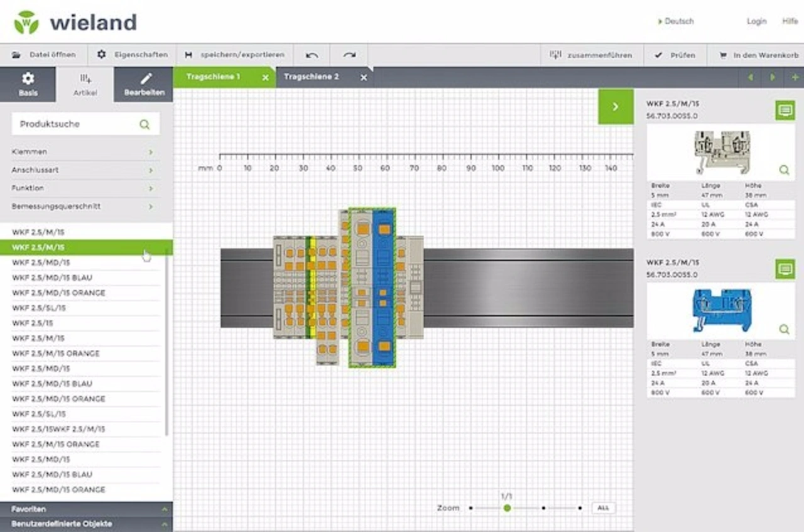The height and width of the screenshot is (532, 804).
Task: Zoom into blue terminal product image
Action: (x=784, y=328)
